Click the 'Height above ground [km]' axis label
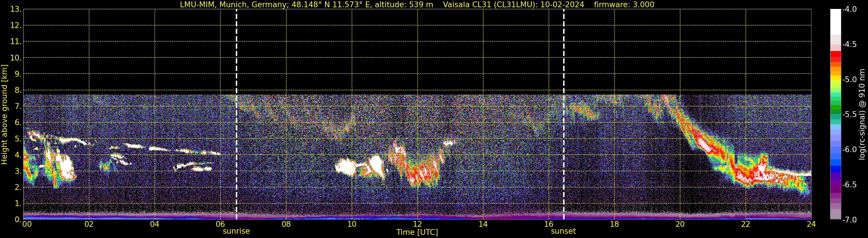Screen dimensions: 868x238 click(4, 115)
